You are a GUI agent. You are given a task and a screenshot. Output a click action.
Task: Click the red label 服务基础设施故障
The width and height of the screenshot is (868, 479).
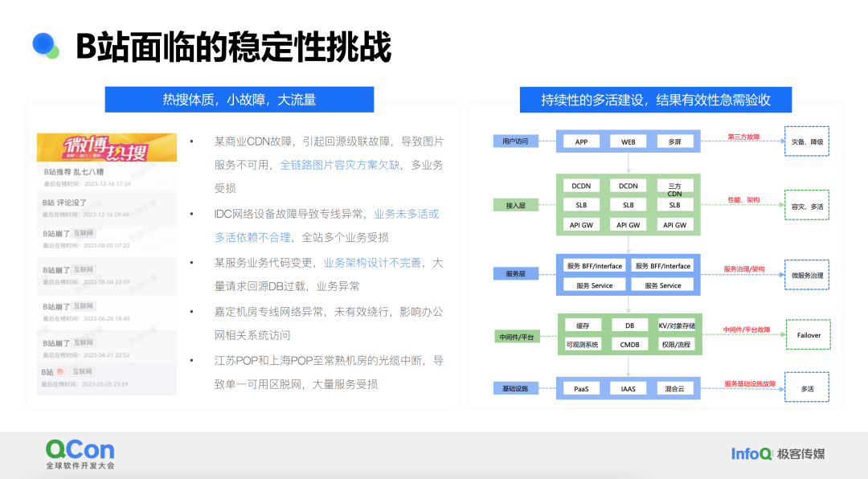(x=750, y=383)
